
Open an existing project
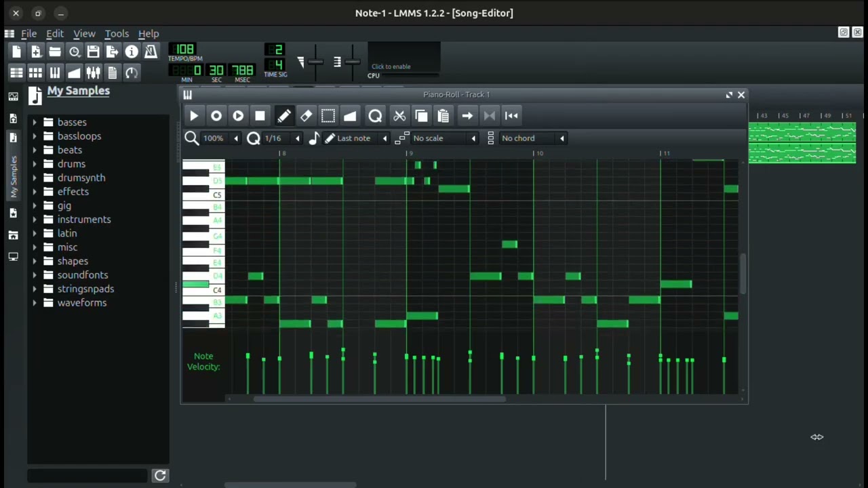[x=55, y=52]
